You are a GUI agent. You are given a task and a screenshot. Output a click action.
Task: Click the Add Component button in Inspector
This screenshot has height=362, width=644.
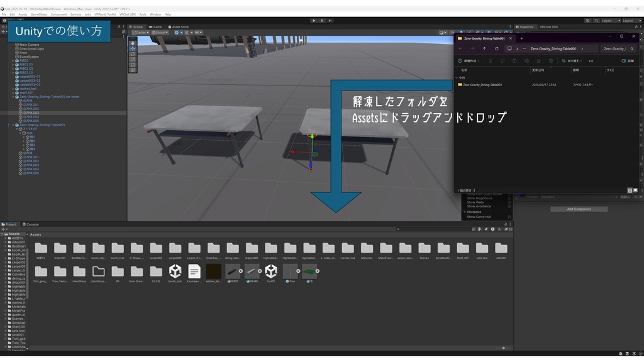(578, 208)
